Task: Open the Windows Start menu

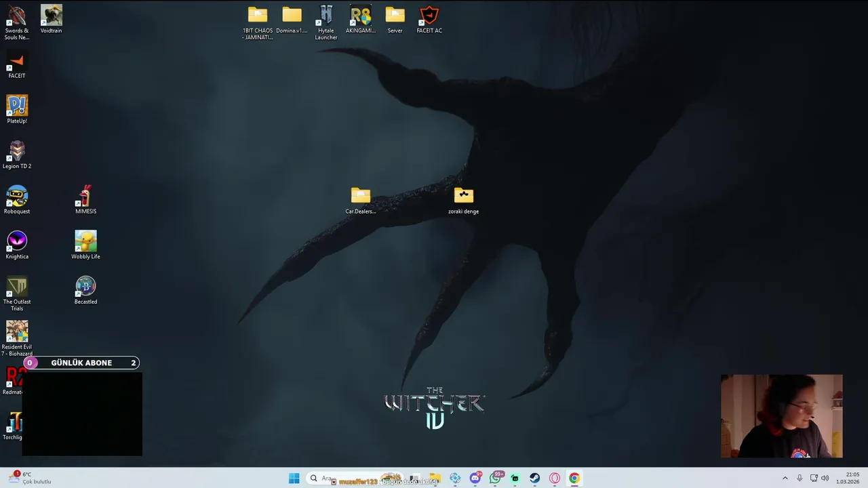Action: 294,479
